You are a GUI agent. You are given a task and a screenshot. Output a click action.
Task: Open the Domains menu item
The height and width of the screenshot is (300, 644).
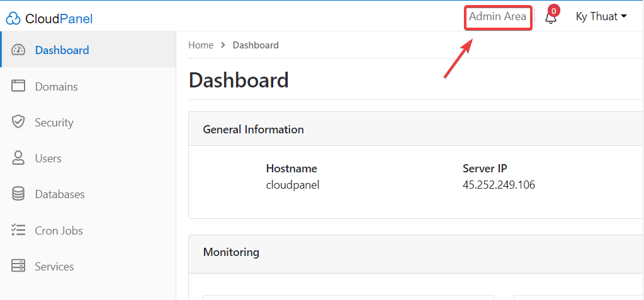click(x=56, y=87)
